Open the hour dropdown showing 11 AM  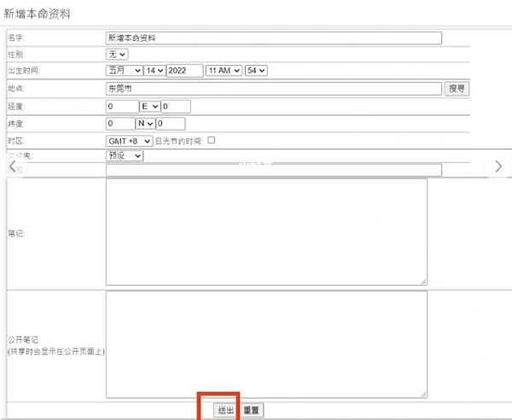(224, 71)
